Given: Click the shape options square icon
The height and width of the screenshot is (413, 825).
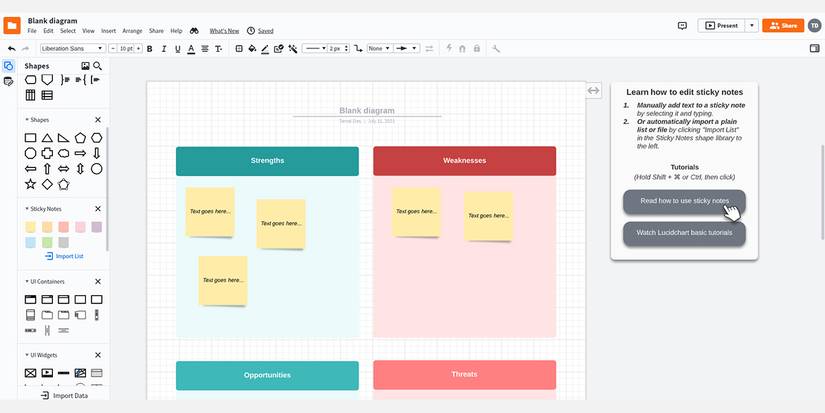Looking at the screenshot, I should pyautogui.click(x=239, y=48).
